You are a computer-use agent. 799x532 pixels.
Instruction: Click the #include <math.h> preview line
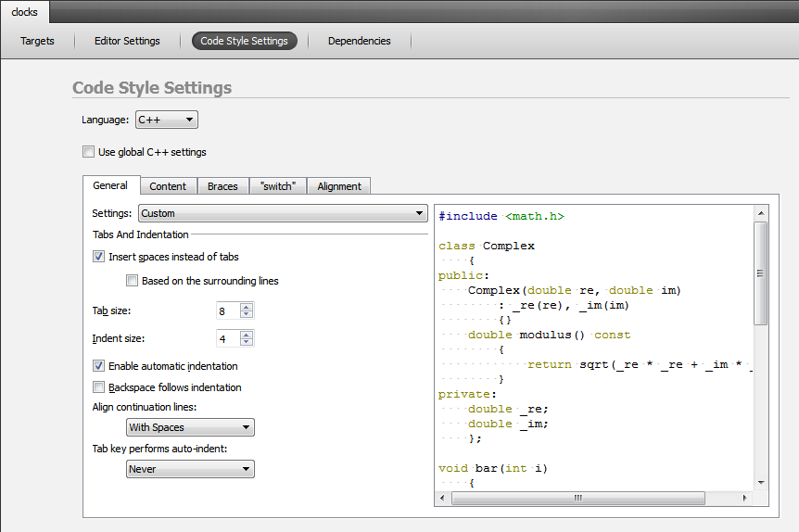coord(501,216)
